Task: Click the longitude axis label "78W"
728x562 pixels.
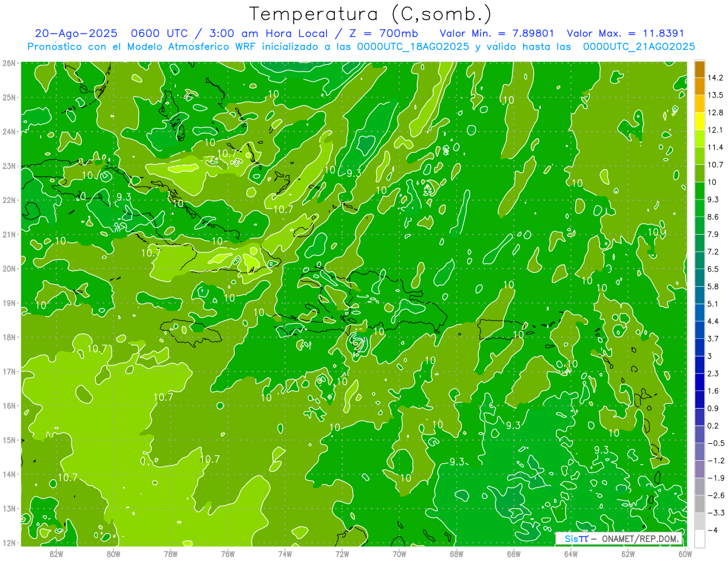Action: click(170, 554)
